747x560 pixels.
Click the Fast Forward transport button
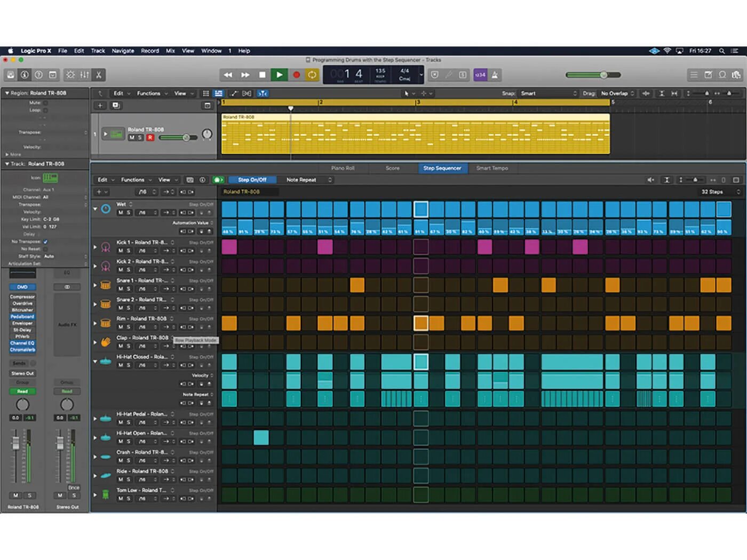tap(245, 75)
